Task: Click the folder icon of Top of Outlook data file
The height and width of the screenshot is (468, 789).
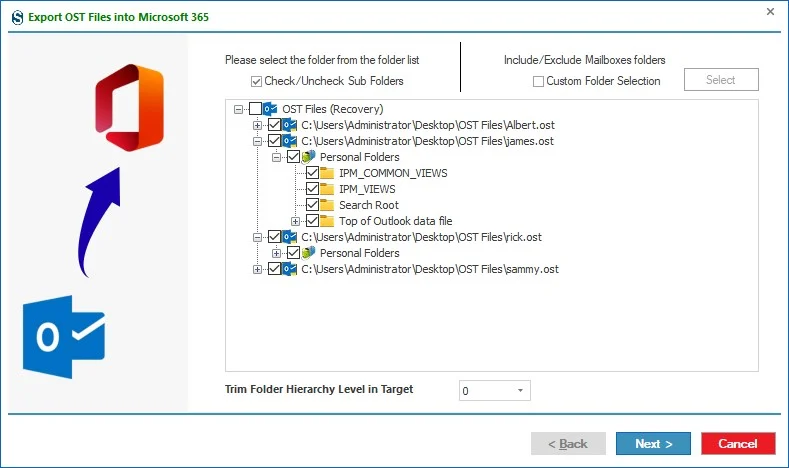Action: click(x=327, y=221)
